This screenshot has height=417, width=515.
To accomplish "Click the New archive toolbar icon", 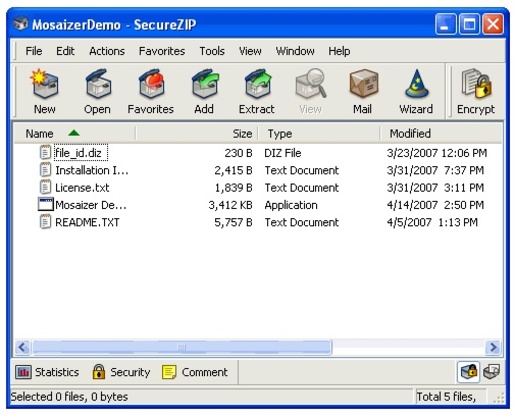I will point(45,84).
